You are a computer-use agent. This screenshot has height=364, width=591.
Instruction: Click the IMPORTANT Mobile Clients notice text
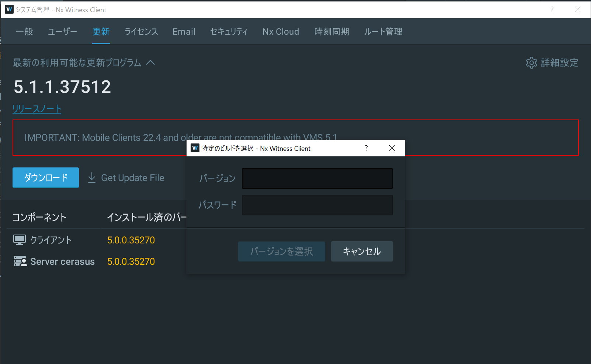coord(181,138)
